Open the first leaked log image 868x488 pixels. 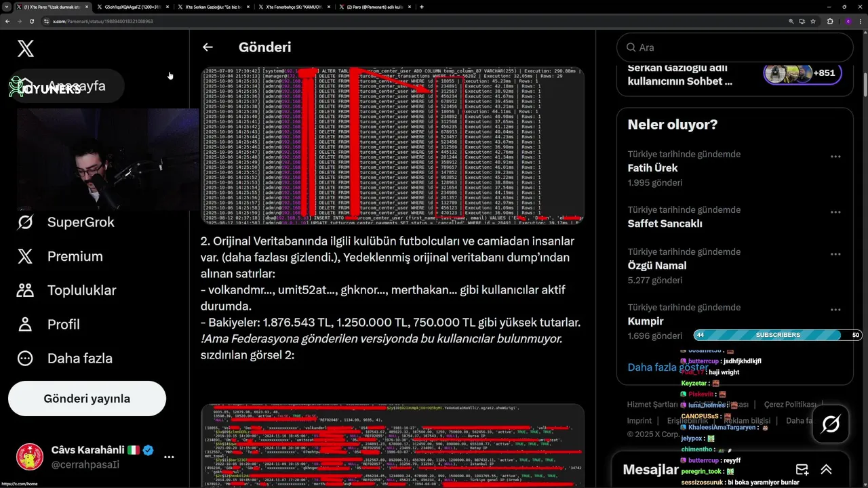click(393, 145)
